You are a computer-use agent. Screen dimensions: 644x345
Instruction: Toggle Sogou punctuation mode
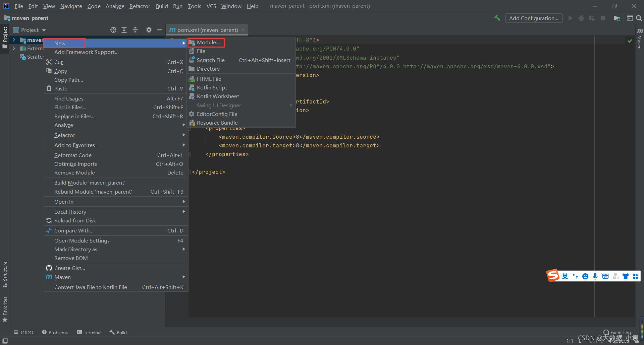tap(575, 276)
